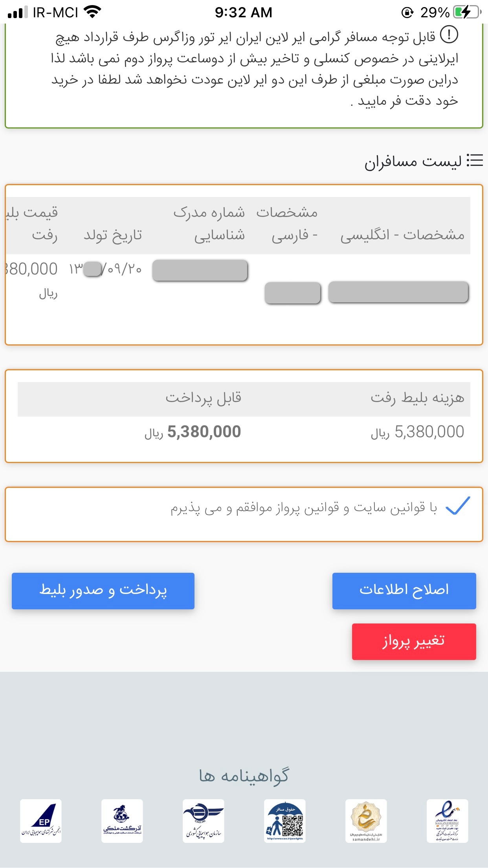This screenshot has width=488, height=868.
Task: Tap the با قوانین سایت agreement text
Action: (303, 508)
